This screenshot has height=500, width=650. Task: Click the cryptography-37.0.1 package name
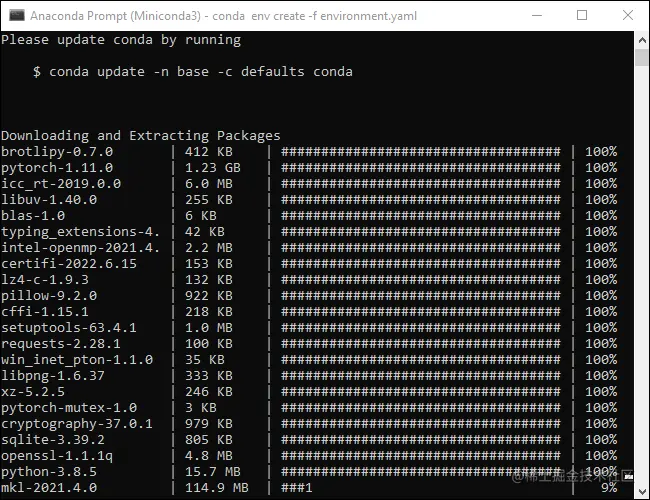pyautogui.click(x=77, y=424)
